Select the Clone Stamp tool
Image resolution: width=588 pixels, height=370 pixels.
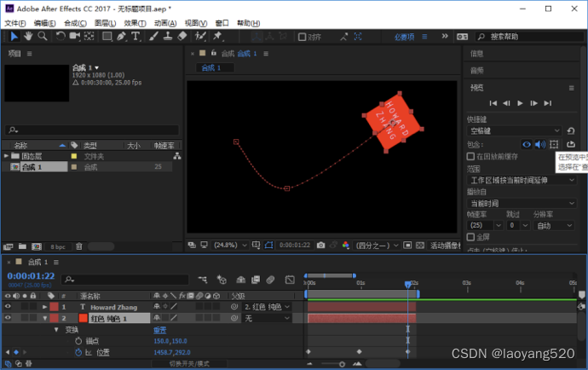(168, 37)
